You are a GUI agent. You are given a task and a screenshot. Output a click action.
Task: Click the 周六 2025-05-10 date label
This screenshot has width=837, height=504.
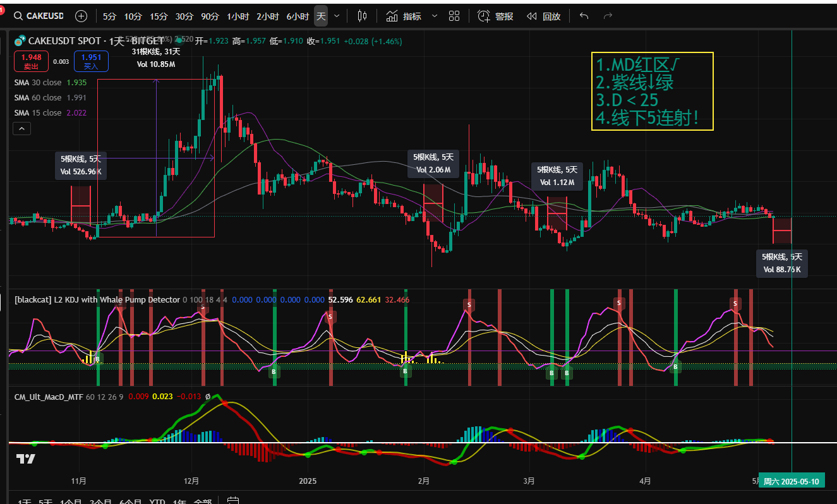click(x=791, y=481)
